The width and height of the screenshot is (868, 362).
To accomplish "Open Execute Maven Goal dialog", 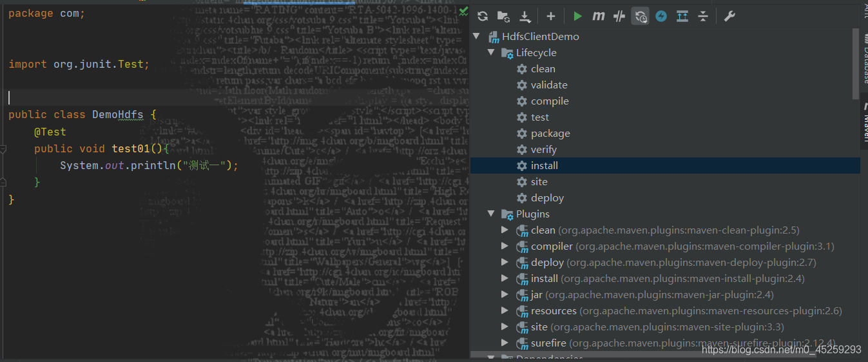I will (599, 17).
